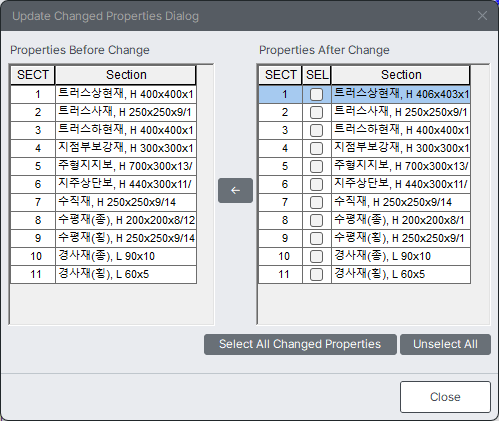Toggle the SEL checkbox in row 3

point(316,130)
